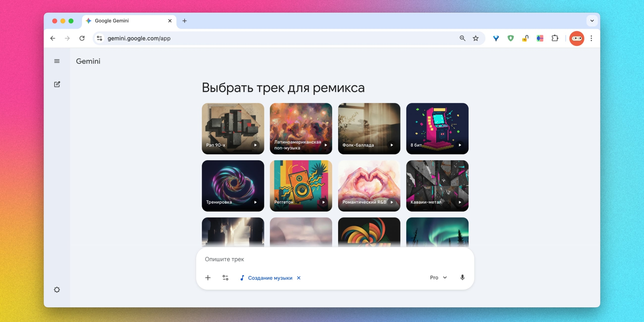The image size is (644, 322).
Task: Bookmark this page with the star icon
Action: click(x=475, y=38)
